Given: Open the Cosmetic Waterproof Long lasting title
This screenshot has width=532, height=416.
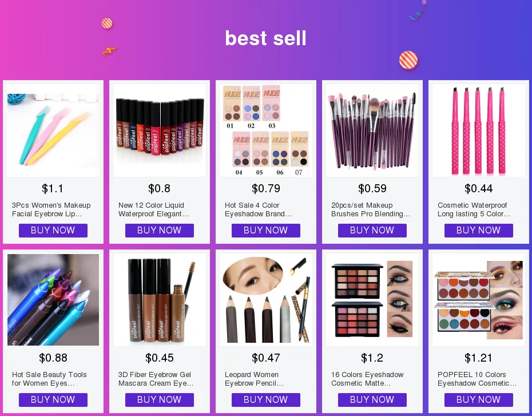Looking at the screenshot, I should pos(474,209).
